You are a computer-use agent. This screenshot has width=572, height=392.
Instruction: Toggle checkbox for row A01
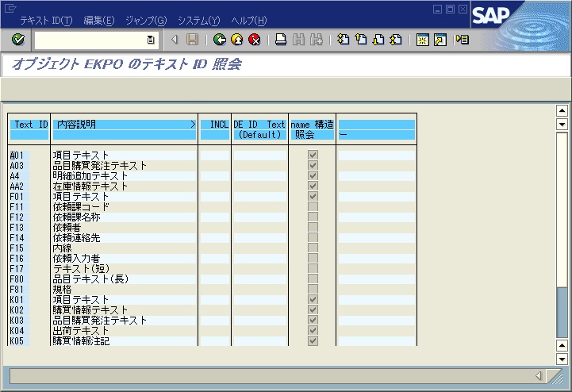click(x=313, y=155)
